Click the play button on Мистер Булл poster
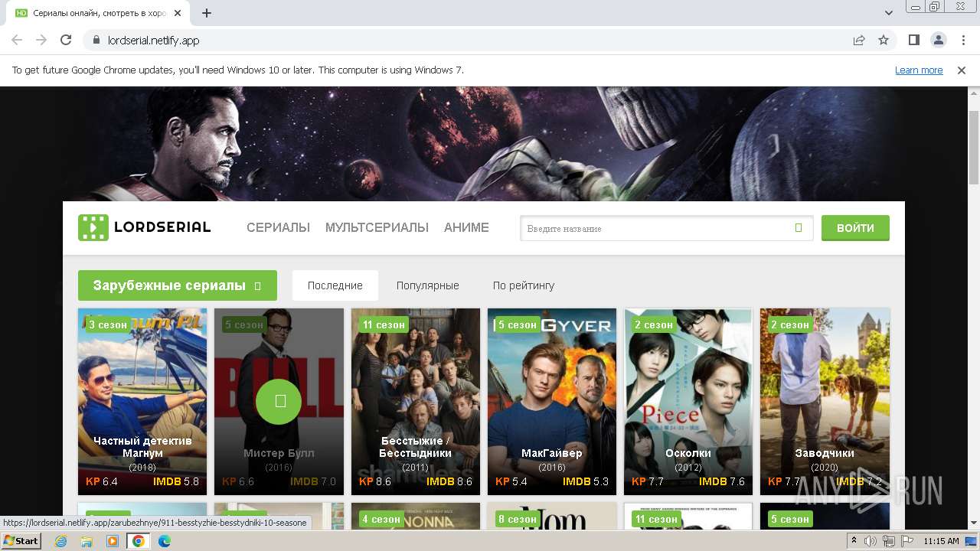The width and height of the screenshot is (980, 551). [279, 401]
